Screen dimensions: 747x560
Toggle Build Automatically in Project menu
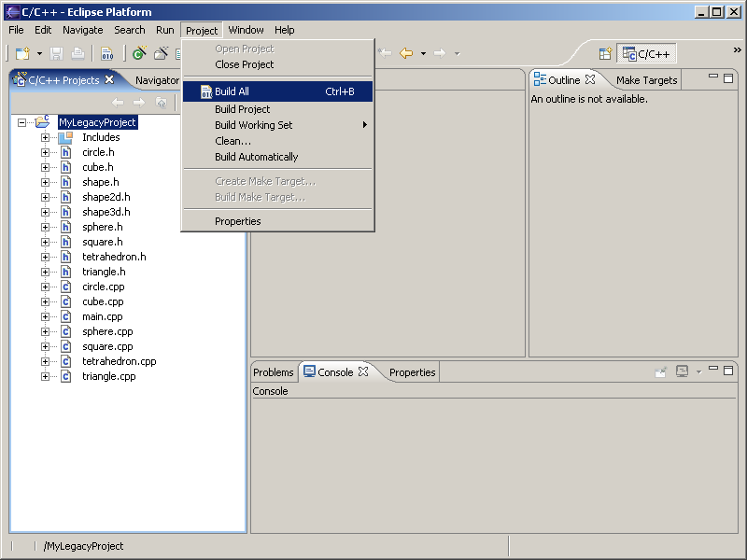(x=256, y=157)
